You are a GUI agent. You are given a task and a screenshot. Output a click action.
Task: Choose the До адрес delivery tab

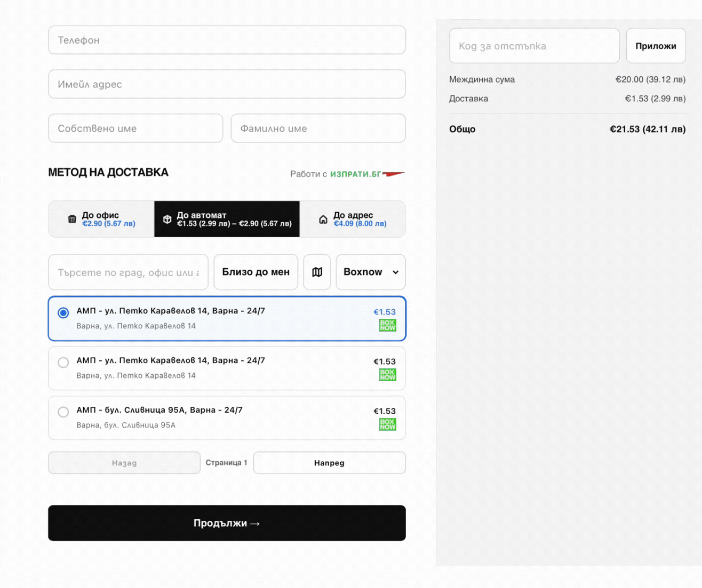tap(353, 219)
